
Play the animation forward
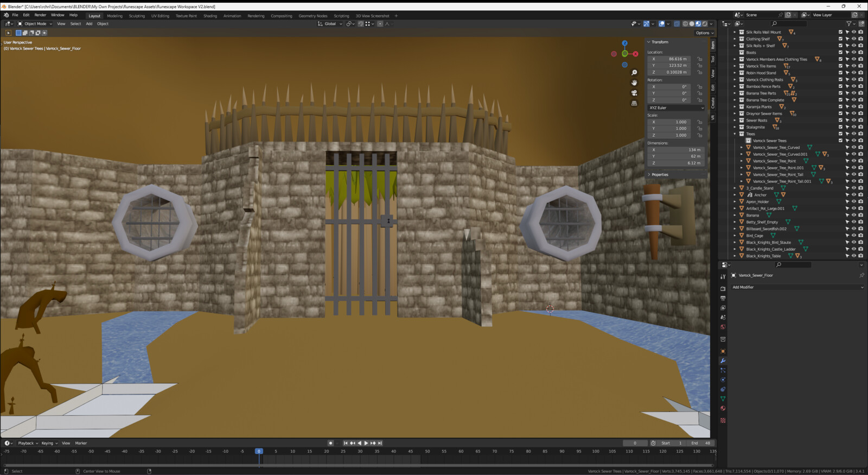pyautogui.click(x=366, y=443)
